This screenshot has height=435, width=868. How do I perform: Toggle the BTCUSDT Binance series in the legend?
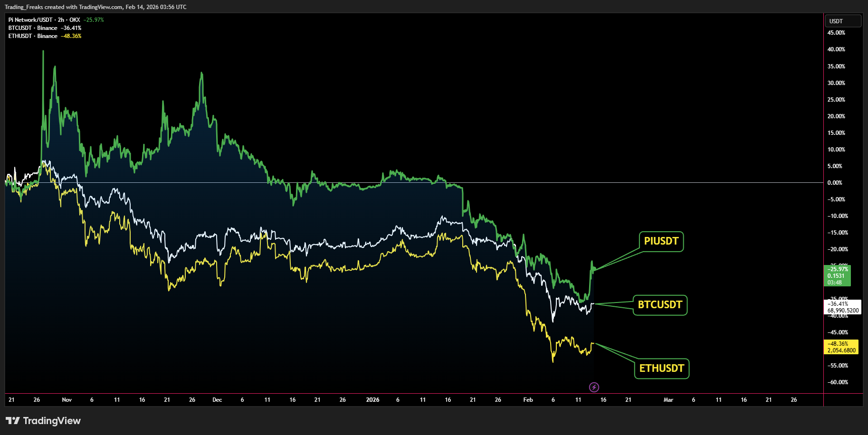(x=33, y=28)
